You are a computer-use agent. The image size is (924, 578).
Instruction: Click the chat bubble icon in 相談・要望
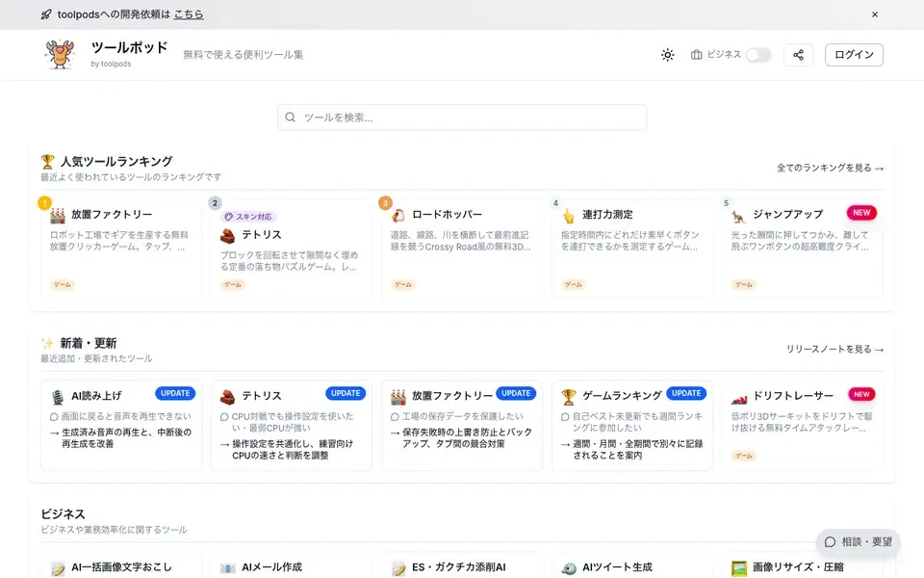coord(831,542)
